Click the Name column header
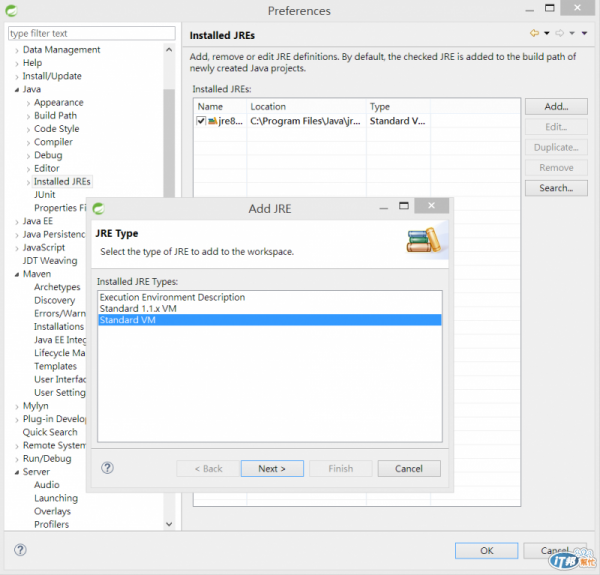Screen dimensions: 600x575 point(220,106)
